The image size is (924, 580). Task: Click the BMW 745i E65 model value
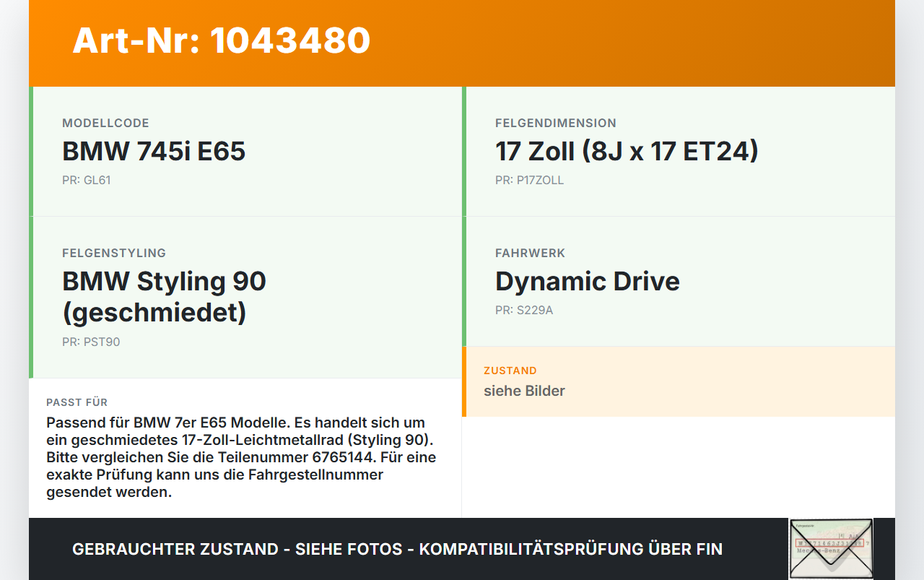154,152
